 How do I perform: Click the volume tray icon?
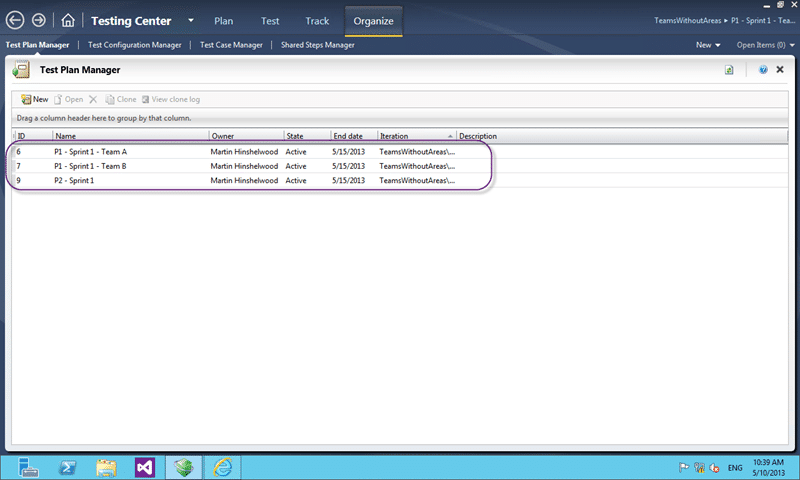pos(714,467)
